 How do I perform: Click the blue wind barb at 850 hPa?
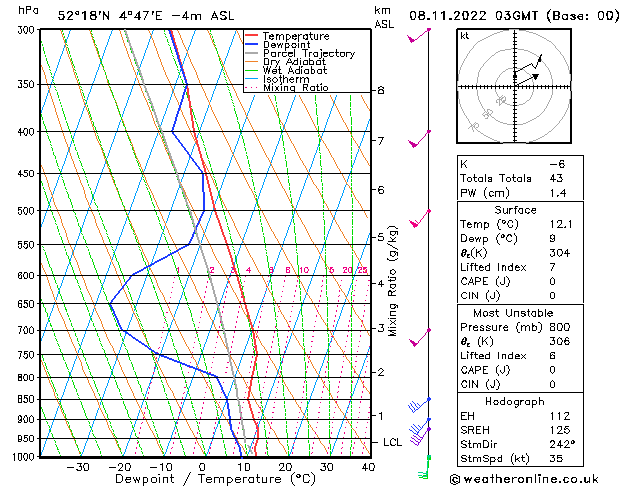pyautogui.click(x=419, y=405)
